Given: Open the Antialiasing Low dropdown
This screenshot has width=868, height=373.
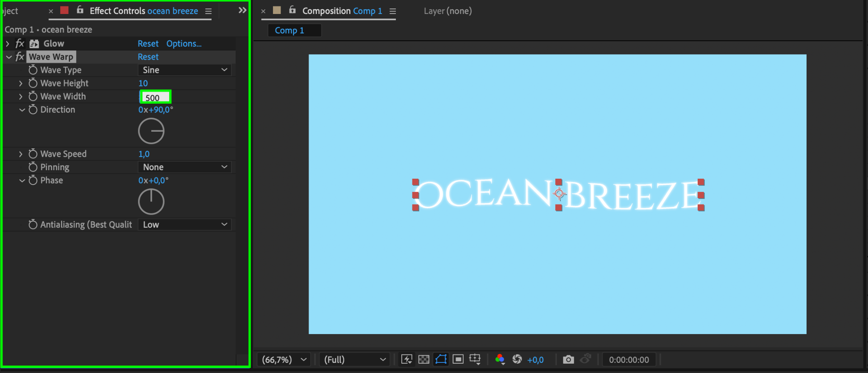Looking at the screenshot, I should click(x=185, y=224).
